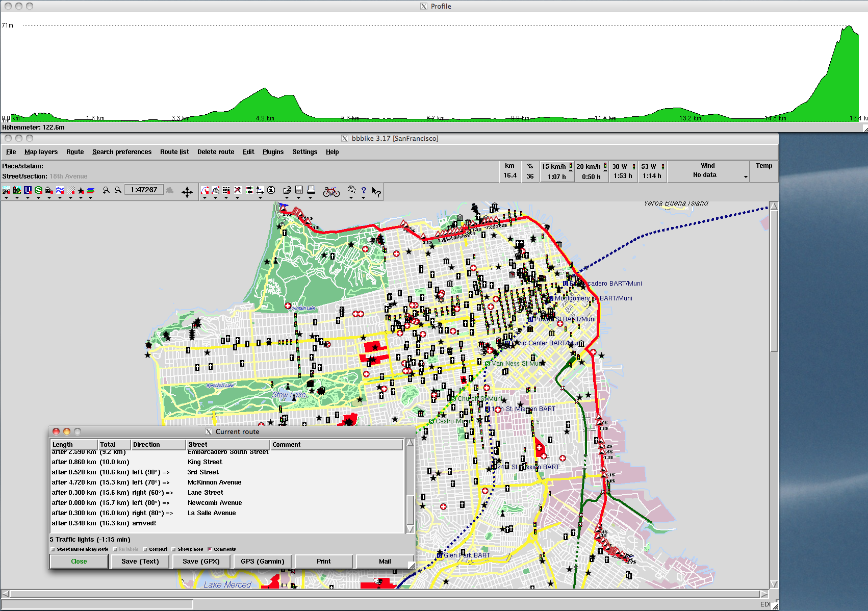Click the four-arrow move map icon
The image size is (868, 611).
point(187,192)
